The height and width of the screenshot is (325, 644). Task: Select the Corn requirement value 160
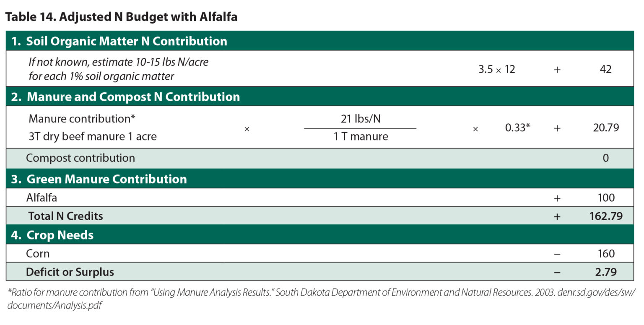(606, 254)
